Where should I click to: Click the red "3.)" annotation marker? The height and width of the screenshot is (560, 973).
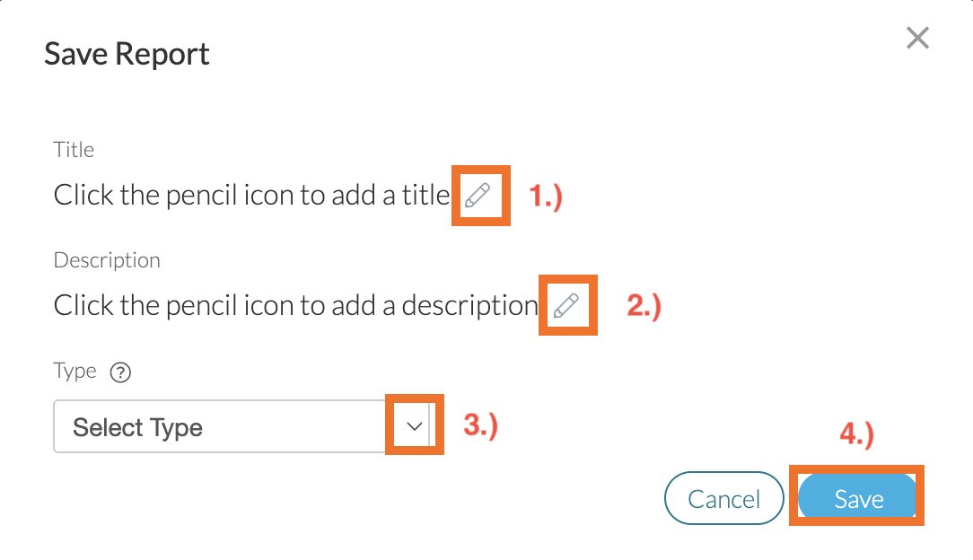point(480,425)
